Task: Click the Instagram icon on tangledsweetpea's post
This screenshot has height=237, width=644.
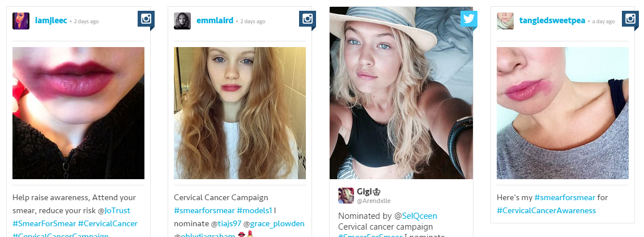Action: (630, 19)
